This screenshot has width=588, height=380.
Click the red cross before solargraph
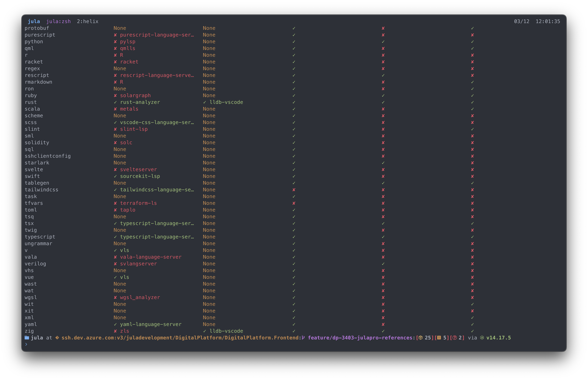(x=115, y=96)
